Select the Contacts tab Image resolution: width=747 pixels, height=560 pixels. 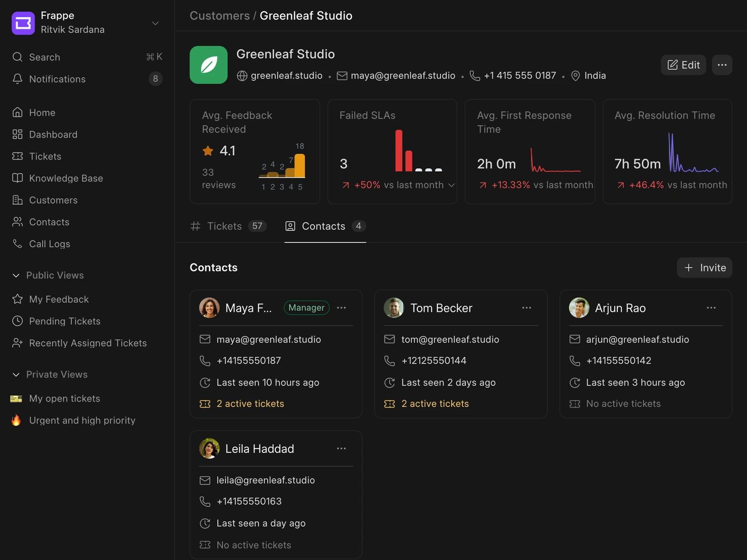click(325, 226)
